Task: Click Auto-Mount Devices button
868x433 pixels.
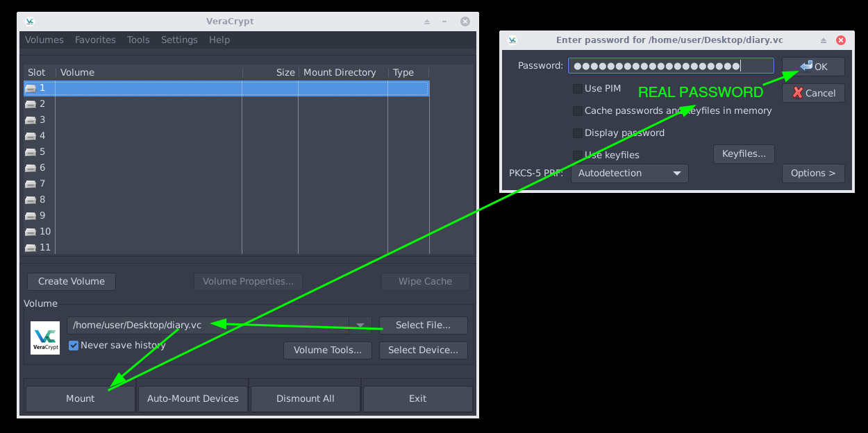Action: click(x=193, y=398)
